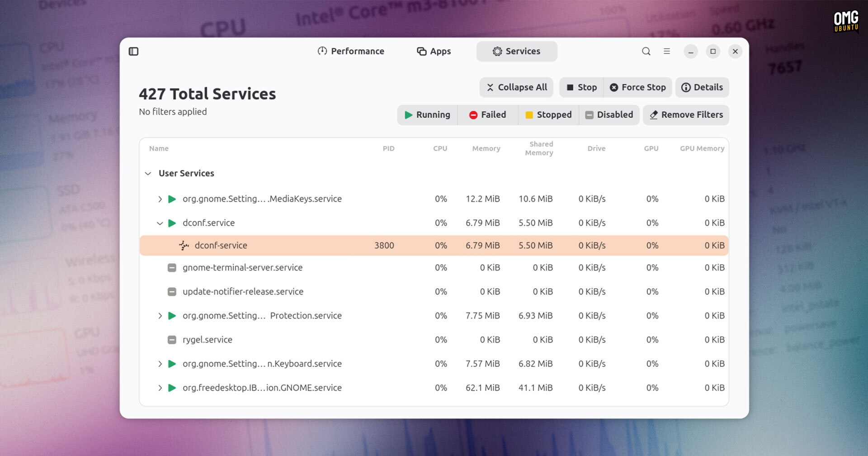The image size is (868, 456).
Task: Switch to the Apps tab
Action: pyautogui.click(x=434, y=52)
